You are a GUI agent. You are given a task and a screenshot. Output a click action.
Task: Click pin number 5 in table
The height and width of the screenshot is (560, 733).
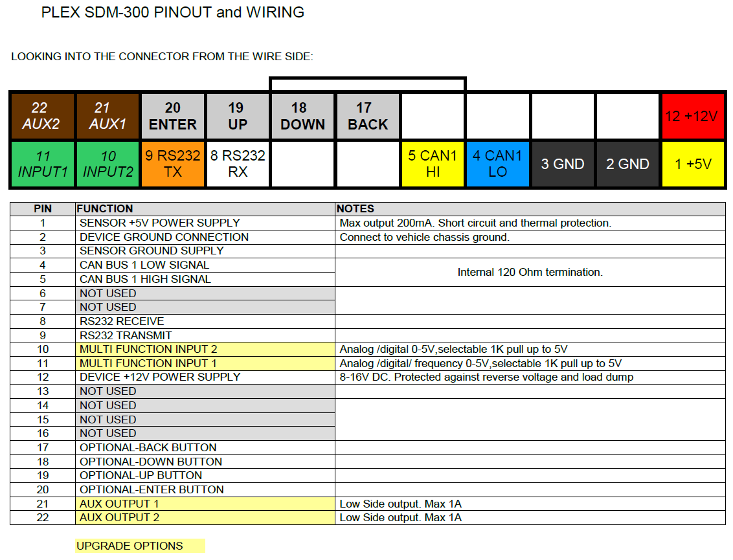pyautogui.click(x=43, y=279)
